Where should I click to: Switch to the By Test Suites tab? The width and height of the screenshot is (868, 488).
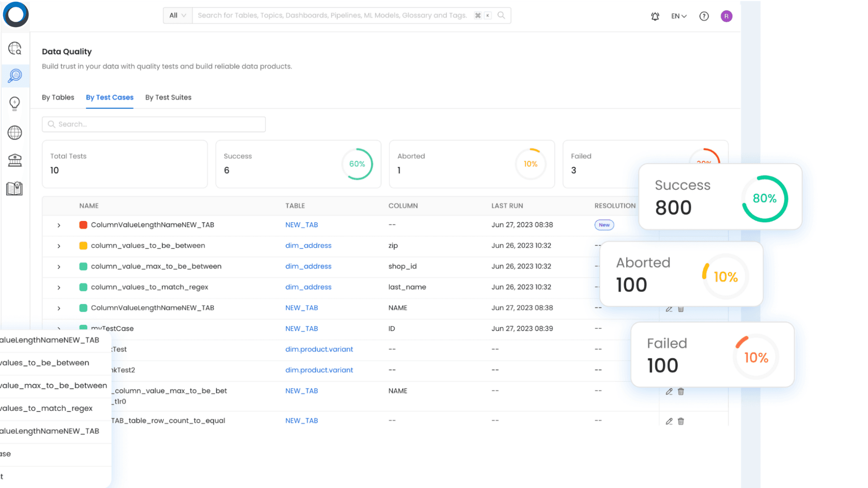168,97
